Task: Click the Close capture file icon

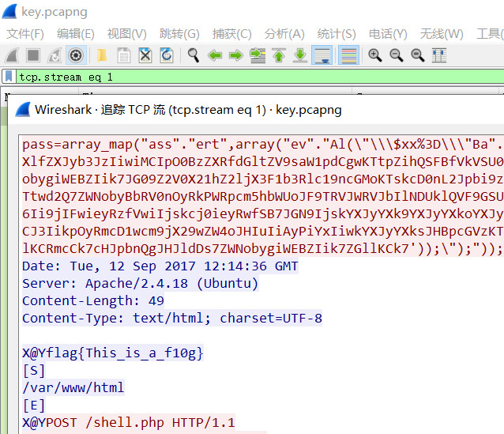Action: [x=145, y=55]
